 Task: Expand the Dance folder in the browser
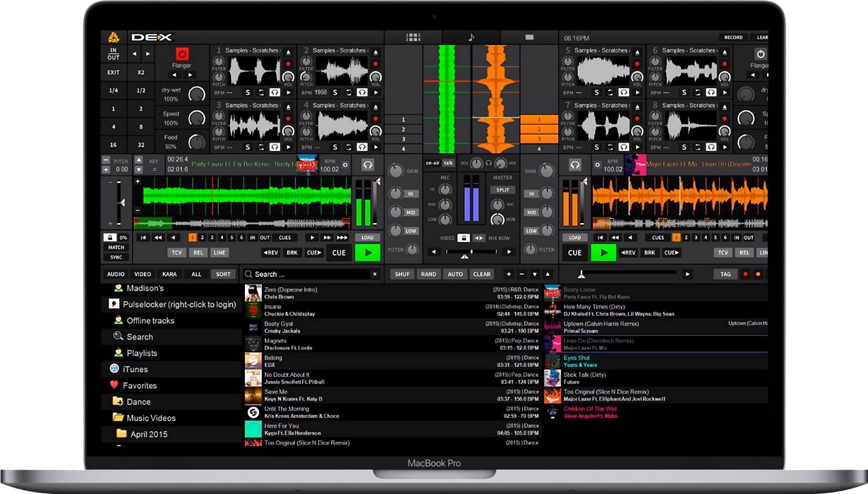click(138, 402)
